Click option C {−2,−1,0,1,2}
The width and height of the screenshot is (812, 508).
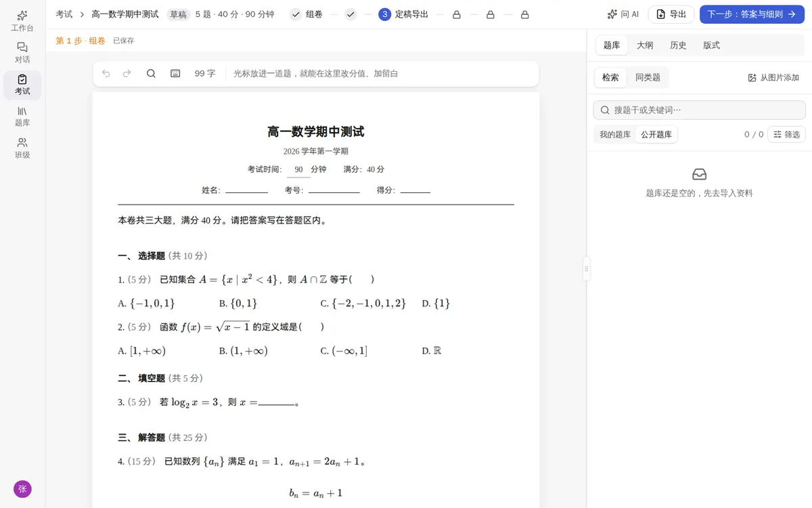pyautogui.click(x=363, y=303)
